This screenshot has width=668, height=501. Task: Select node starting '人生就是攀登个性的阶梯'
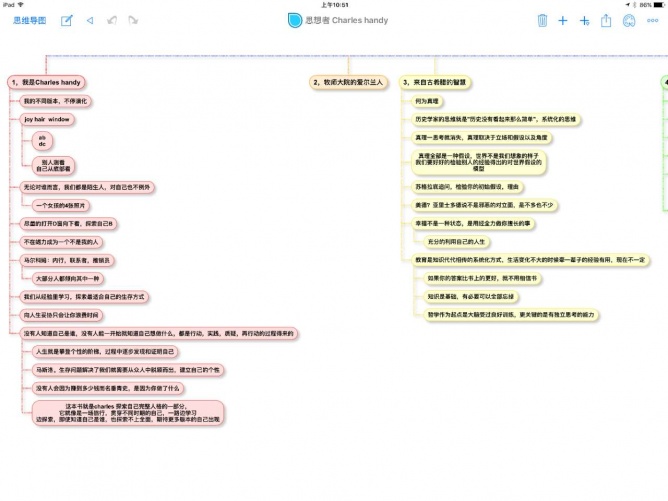click(x=105, y=351)
